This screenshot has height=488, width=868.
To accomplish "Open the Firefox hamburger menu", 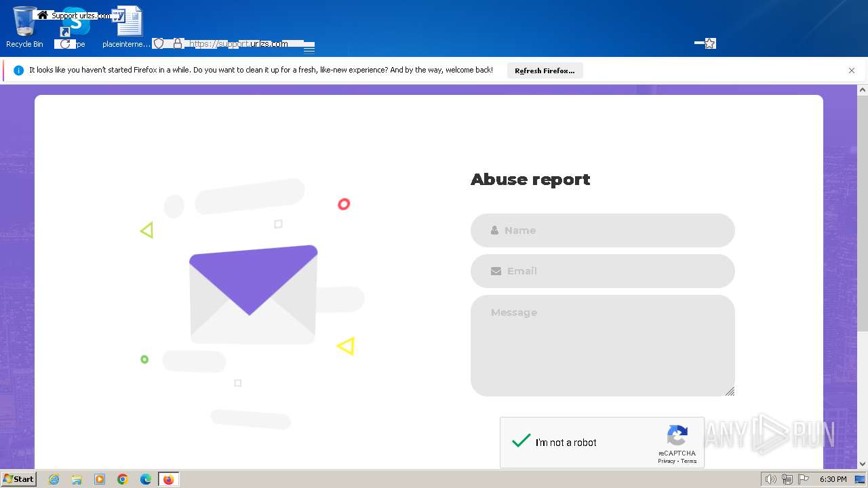I will pyautogui.click(x=309, y=49).
